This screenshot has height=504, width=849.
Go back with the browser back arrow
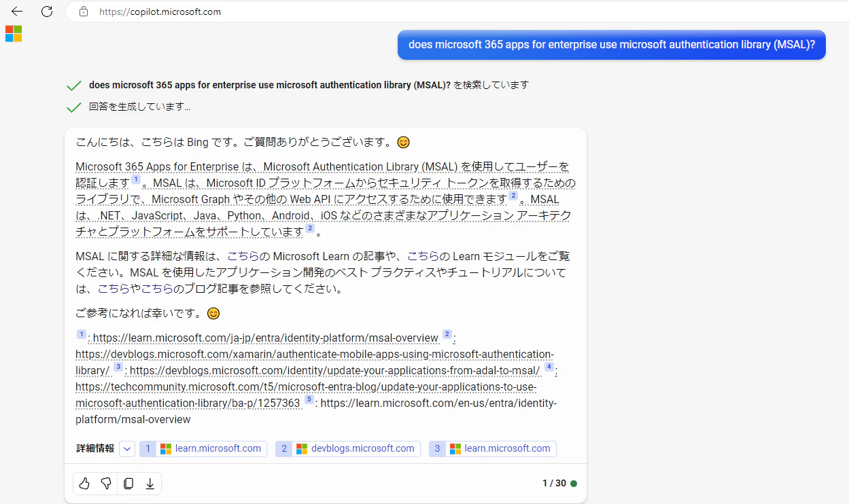click(x=16, y=12)
